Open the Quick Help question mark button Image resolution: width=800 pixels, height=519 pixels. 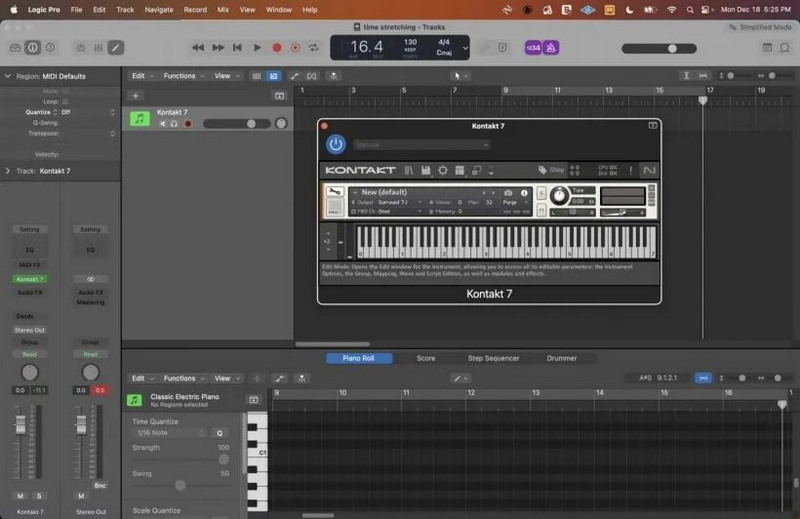(51, 47)
